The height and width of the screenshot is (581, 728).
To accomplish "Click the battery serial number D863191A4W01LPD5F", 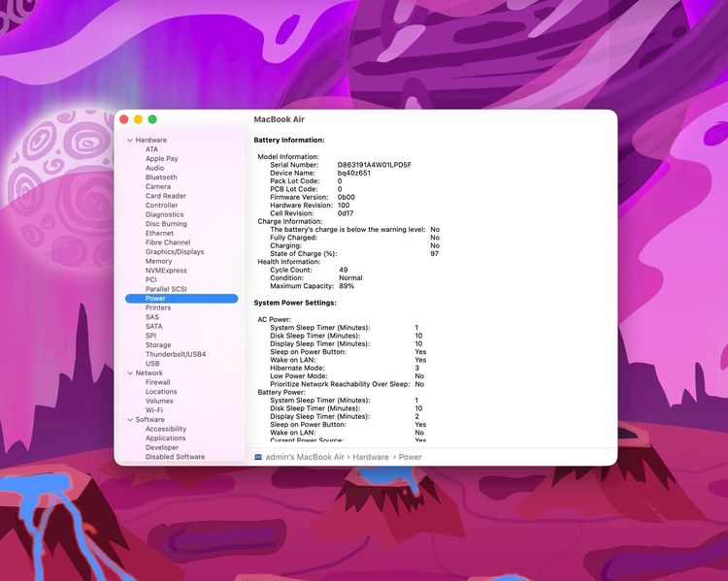I will [x=375, y=165].
